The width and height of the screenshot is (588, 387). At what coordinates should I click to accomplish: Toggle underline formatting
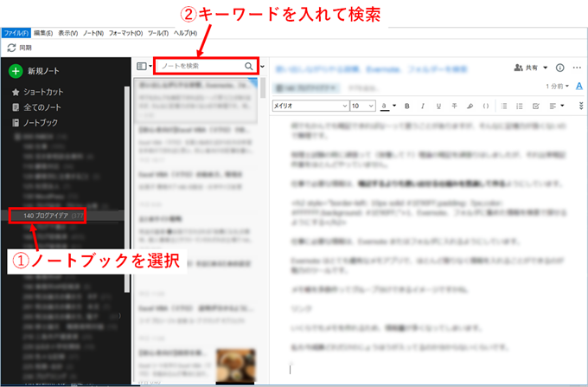(438, 106)
